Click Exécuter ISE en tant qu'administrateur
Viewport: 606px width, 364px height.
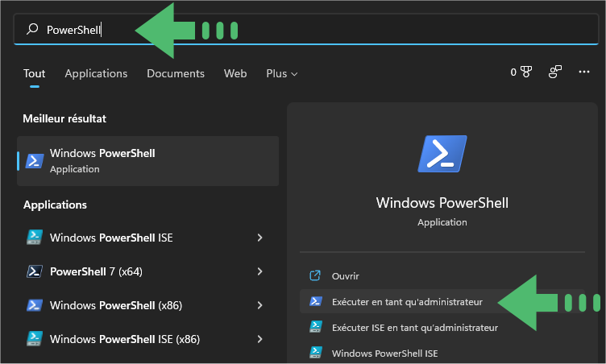pyautogui.click(x=442, y=327)
